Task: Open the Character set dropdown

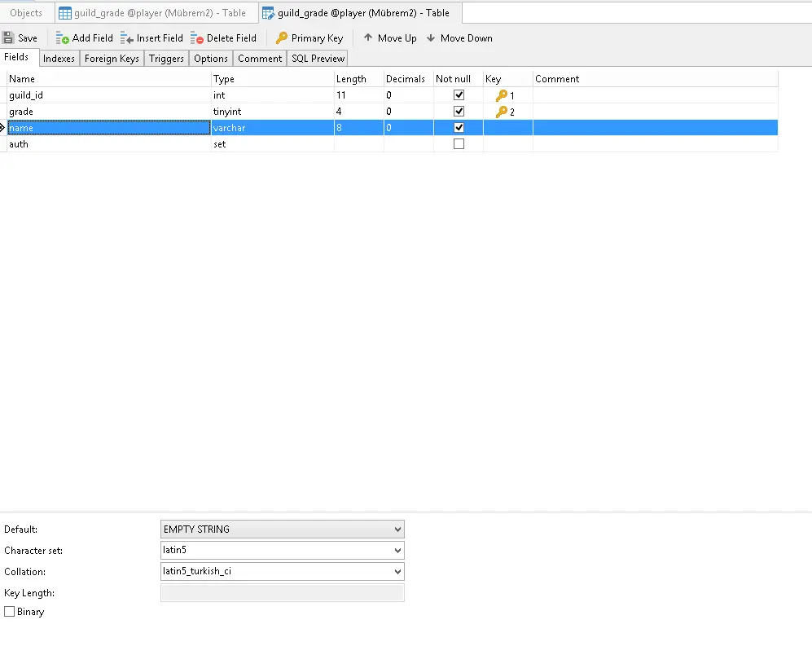Action: pos(397,551)
